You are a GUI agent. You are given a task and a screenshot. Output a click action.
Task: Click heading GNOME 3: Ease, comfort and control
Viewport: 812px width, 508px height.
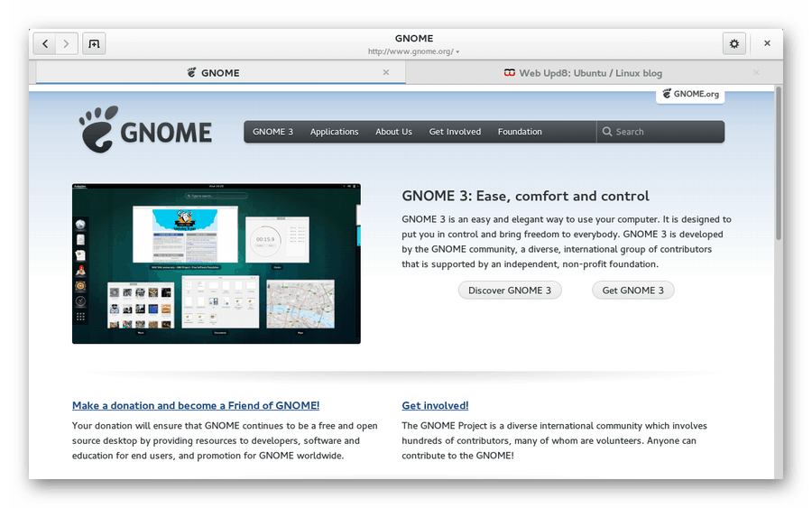tap(525, 196)
